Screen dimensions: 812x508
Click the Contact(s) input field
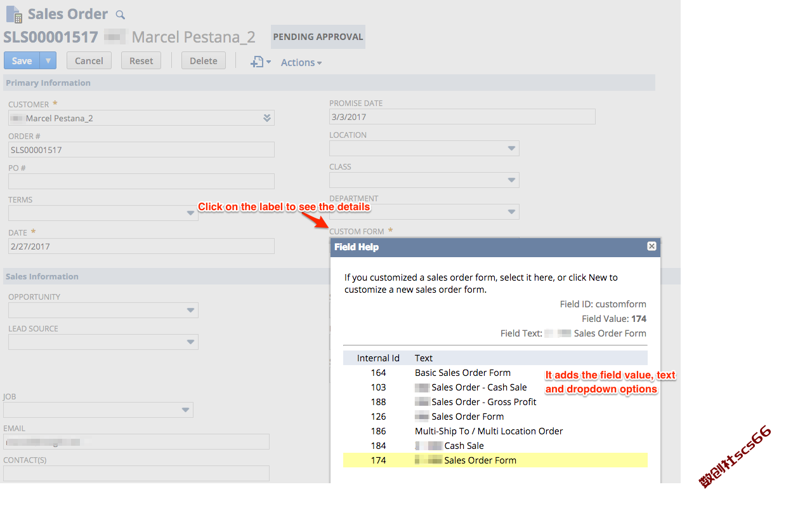[136, 473]
